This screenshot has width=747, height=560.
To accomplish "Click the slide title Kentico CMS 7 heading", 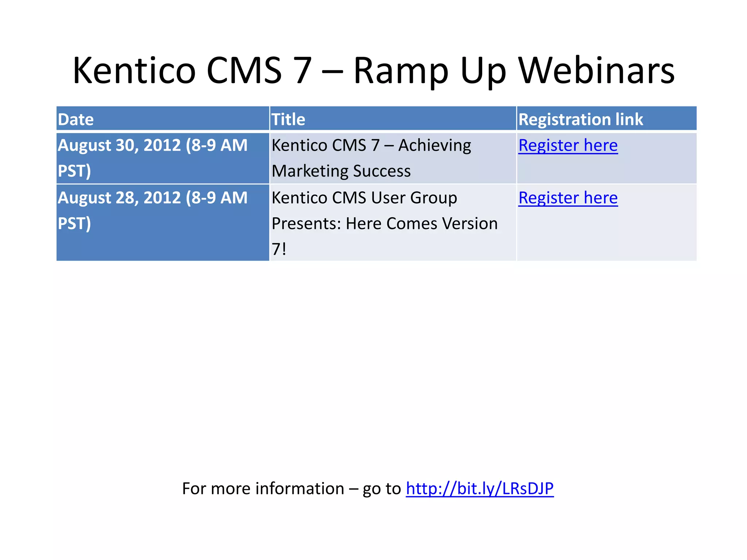I will point(373,70).
